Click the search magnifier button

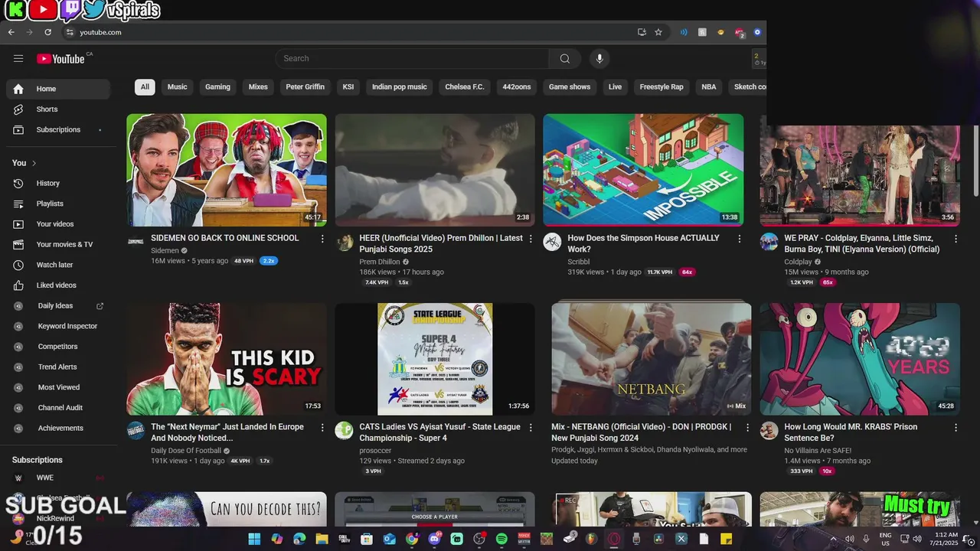pos(564,59)
